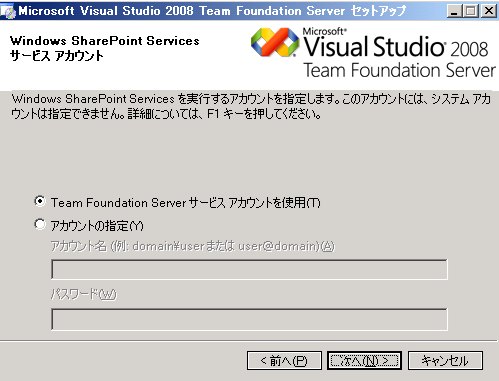The image size is (499, 381).
Task: Click the パスワード(W) label
Action: (x=84, y=294)
